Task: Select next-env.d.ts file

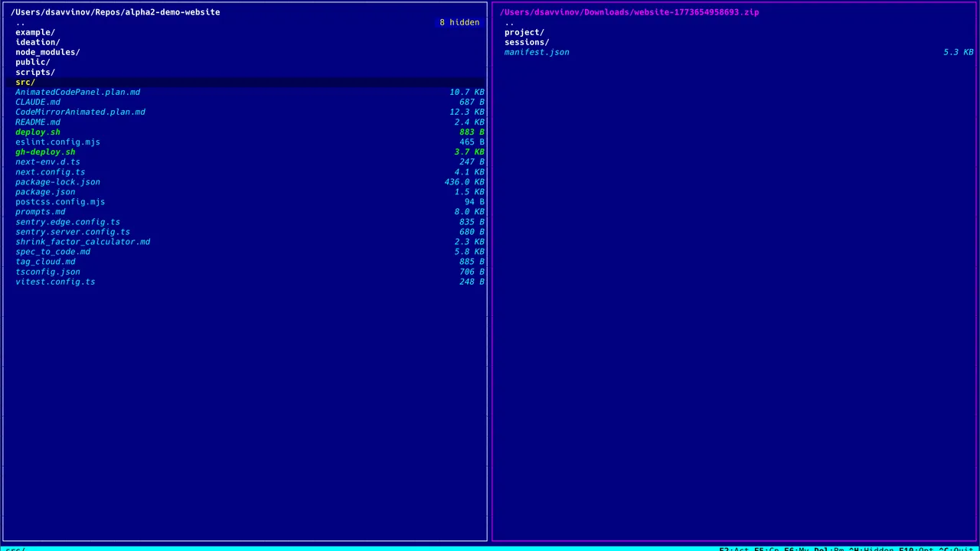Action: pyautogui.click(x=47, y=161)
